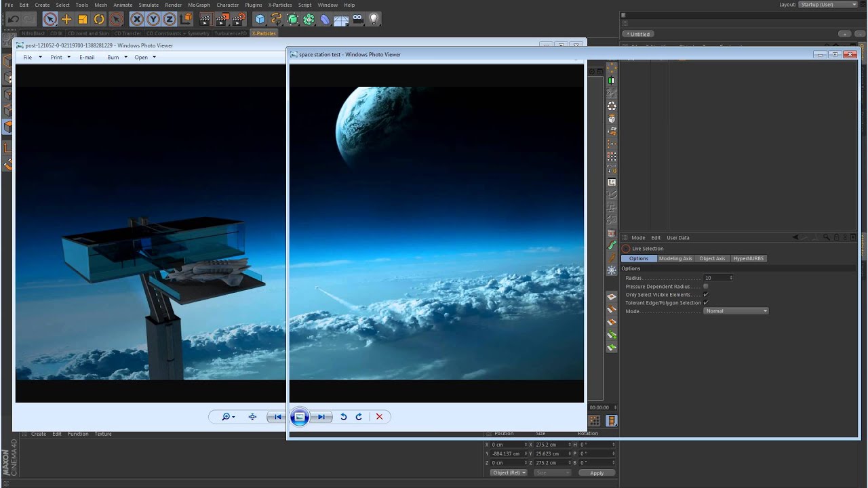The width and height of the screenshot is (868, 488).
Task: Open Attribute manager User Data menu
Action: 678,238
